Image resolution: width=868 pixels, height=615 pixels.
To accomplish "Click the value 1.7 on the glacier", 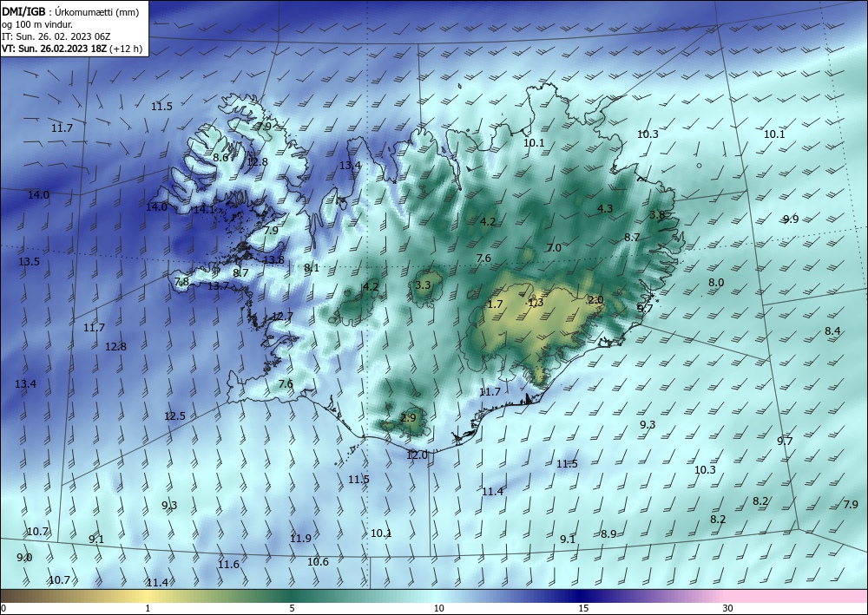I will point(496,304).
